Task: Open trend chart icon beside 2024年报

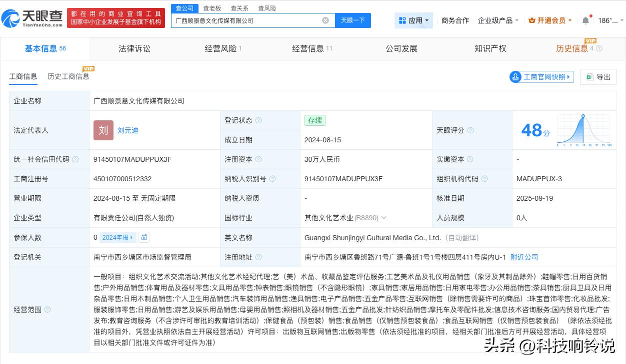Action: tap(144, 237)
